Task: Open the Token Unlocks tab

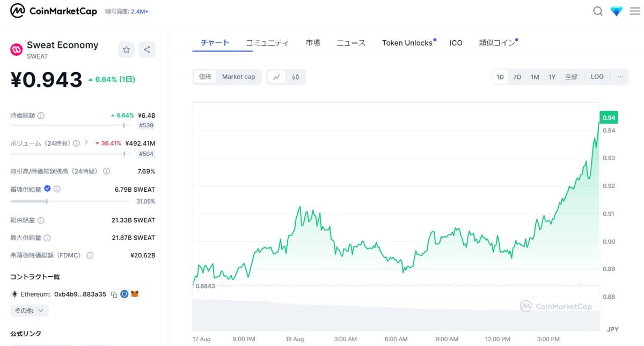Action: point(407,42)
